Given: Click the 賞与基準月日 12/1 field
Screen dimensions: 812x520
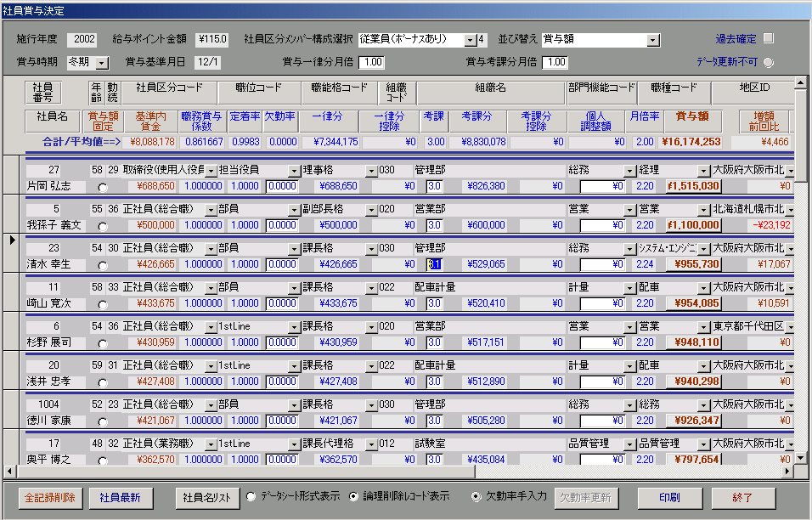Looking at the screenshot, I should click(207, 62).
